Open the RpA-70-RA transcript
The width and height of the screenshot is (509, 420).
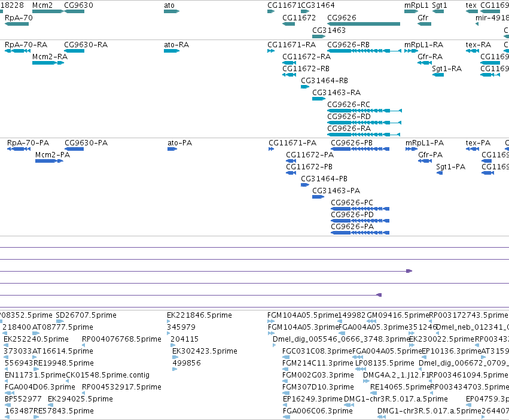pos(17,51)
